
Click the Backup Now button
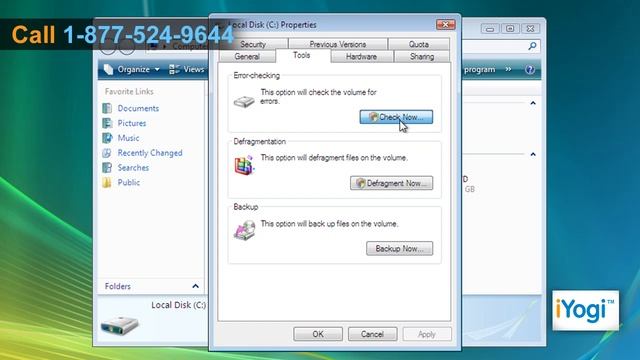pyautogui.click(x=399, y=249)
